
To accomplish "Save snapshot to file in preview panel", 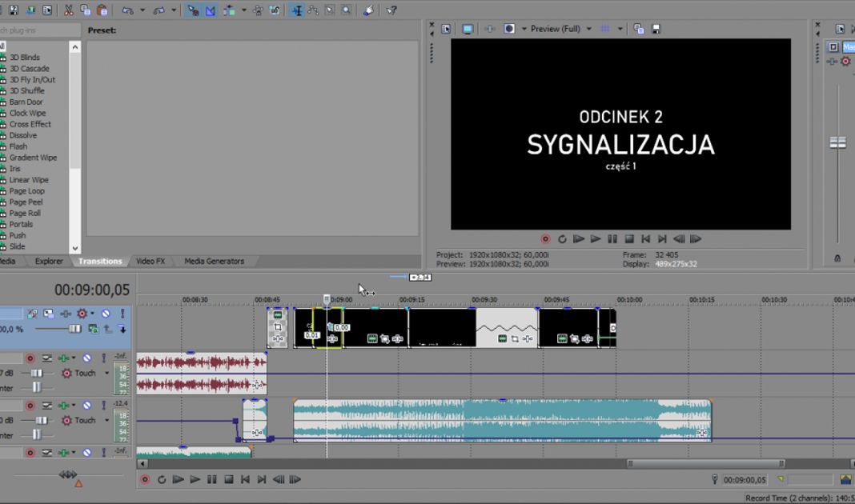I will click(x=656, y=29).
